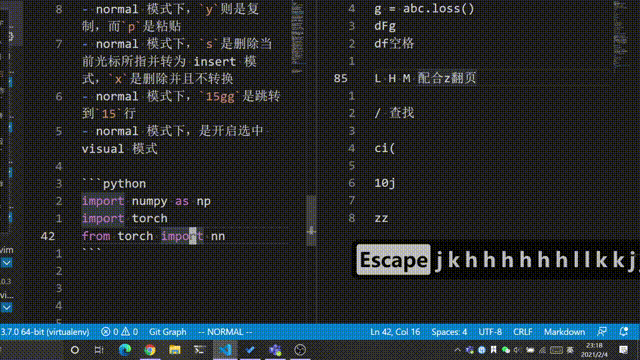The height and width of the screenshot is (360, 640).
Task: Open dropdown button under vim extension
Action: [7, 263]
